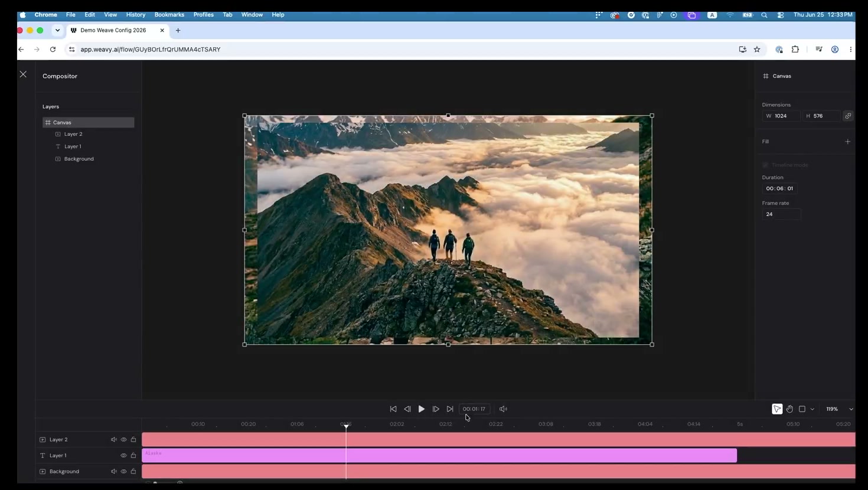Skip to the timeline end

pyautogui.click(x=450, y=409)
